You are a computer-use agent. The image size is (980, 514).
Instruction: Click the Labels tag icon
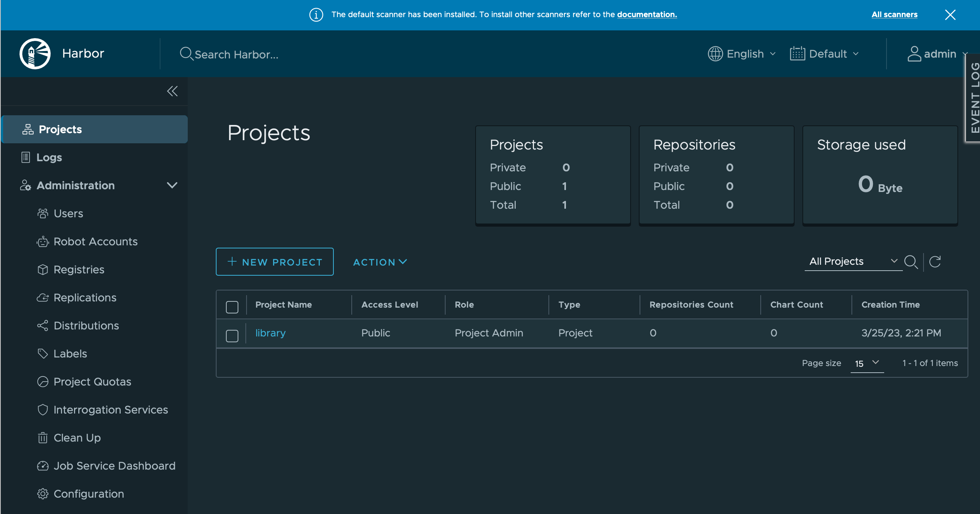43,354
